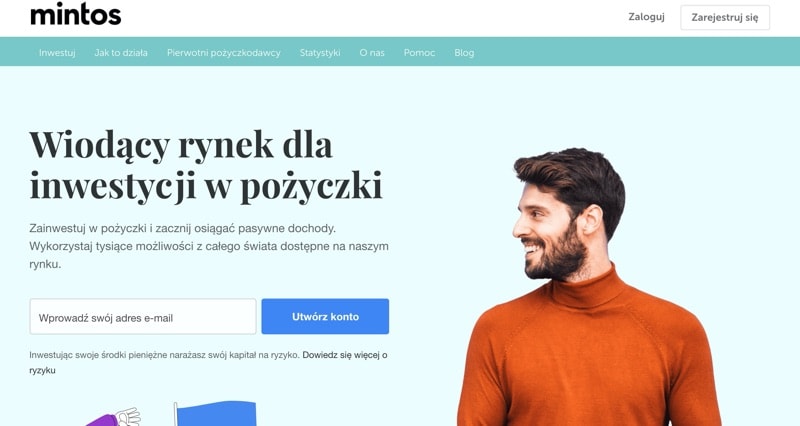Click the mintos logo

click(76, 15)
